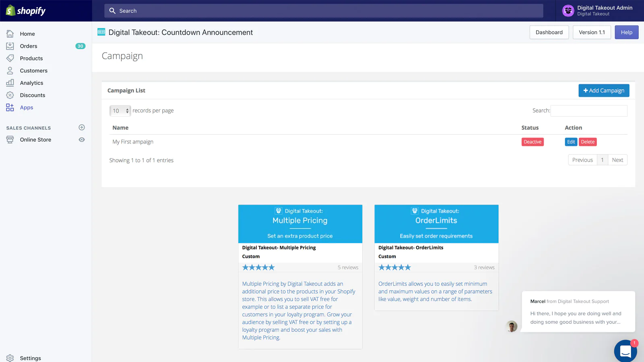
Task: Click the Dashboard button
Action: 549,32
